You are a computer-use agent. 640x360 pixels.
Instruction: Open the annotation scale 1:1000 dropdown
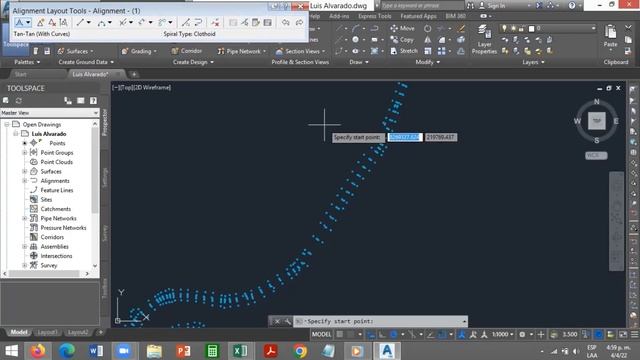tap(502, 334)
